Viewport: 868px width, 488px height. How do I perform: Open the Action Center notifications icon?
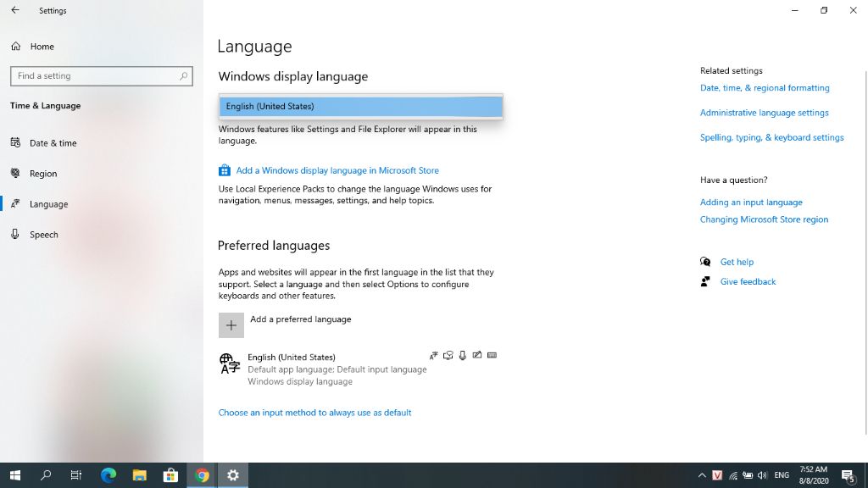(849, 475)
